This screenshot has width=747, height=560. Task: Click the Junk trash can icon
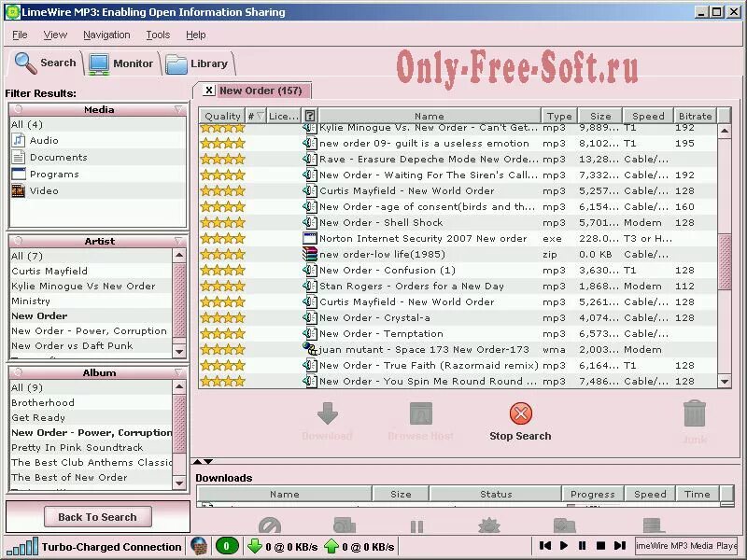click(695, 413)
